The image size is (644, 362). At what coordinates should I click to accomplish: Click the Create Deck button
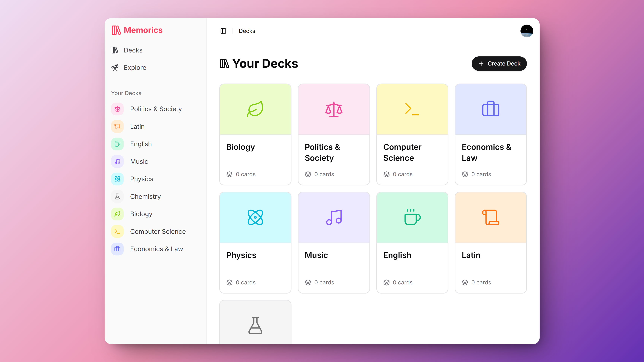coord(499,64)
